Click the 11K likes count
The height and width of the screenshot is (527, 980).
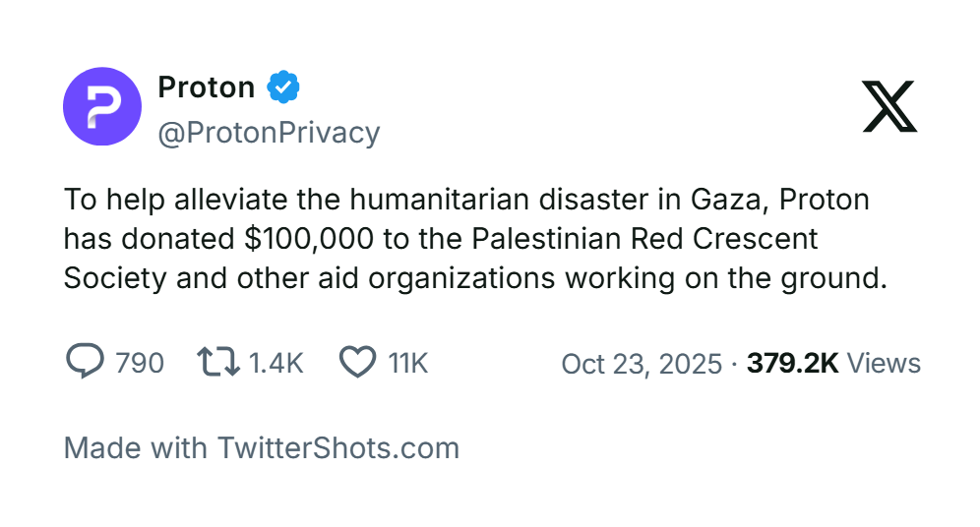[408, 364]
